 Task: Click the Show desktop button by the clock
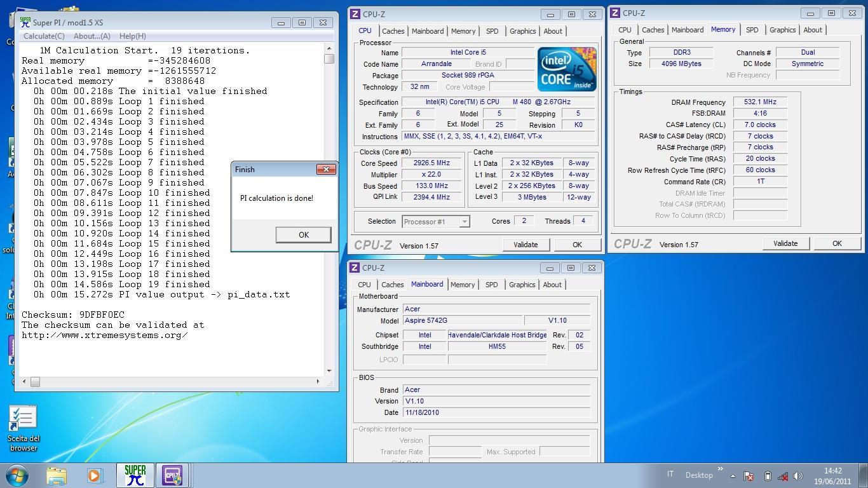point(864,476)
